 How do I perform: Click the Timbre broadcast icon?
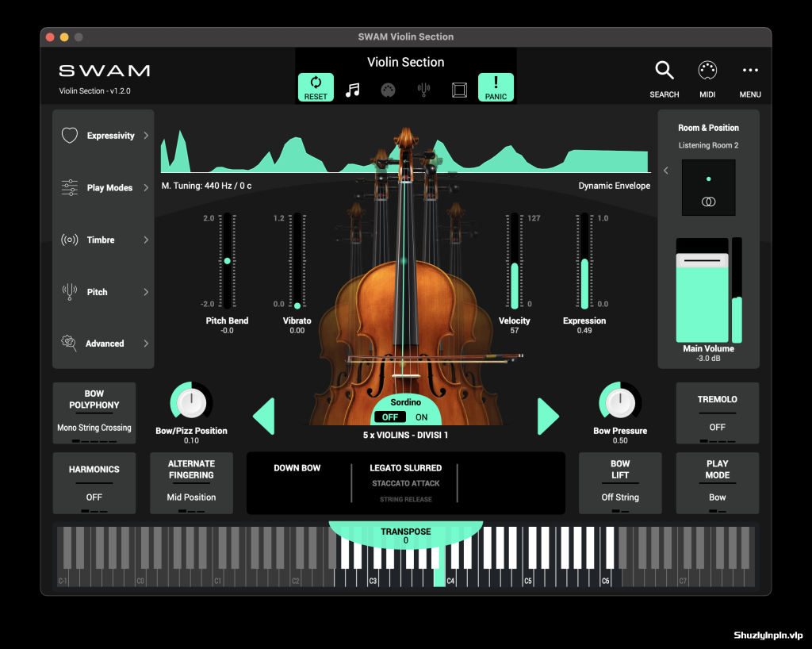coord(70,240)
